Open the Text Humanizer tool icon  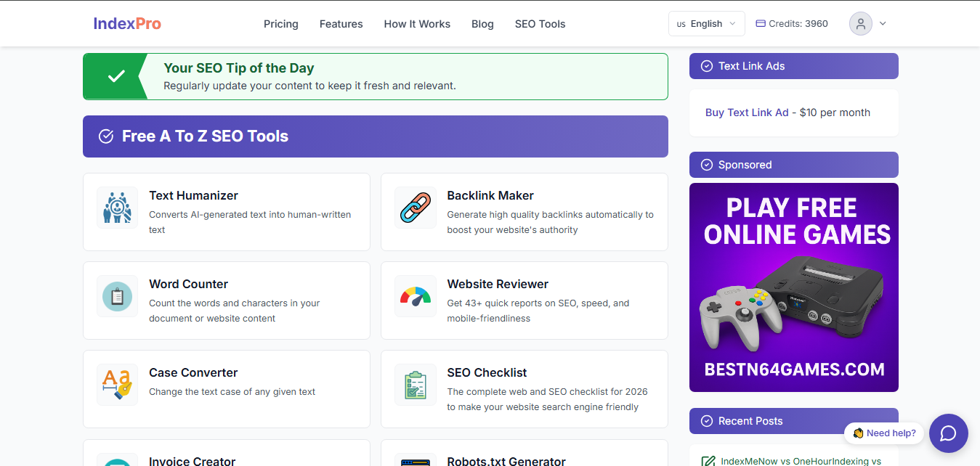point(117,208)
